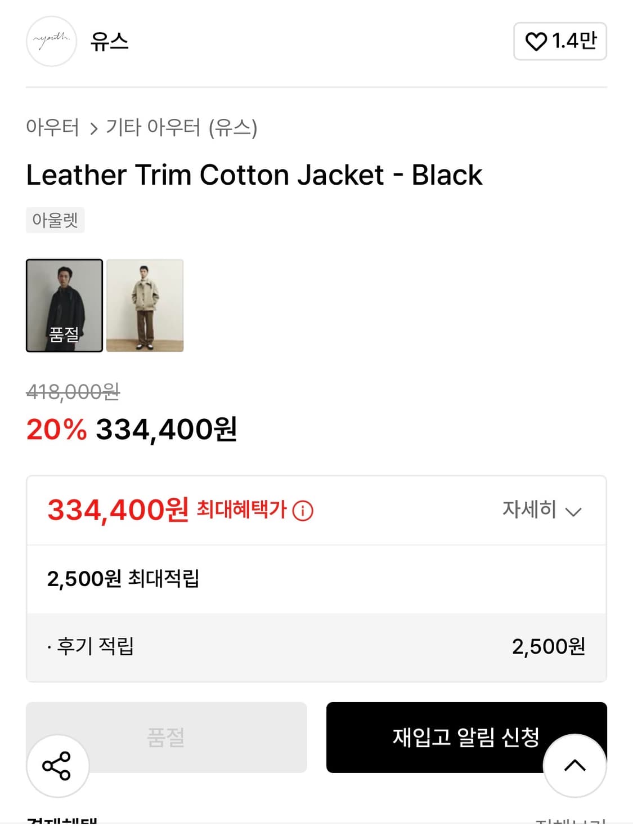Click the 후기 적립 row

[96, 646]
